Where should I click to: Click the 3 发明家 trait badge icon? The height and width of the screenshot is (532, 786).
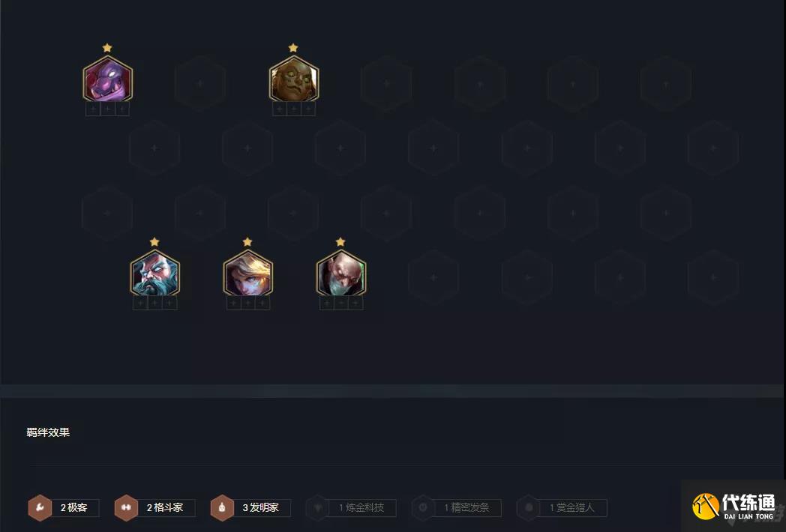[222, 507]
